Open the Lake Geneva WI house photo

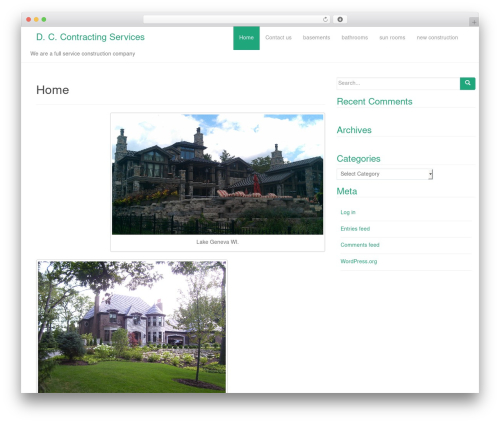tap(217, 174)
